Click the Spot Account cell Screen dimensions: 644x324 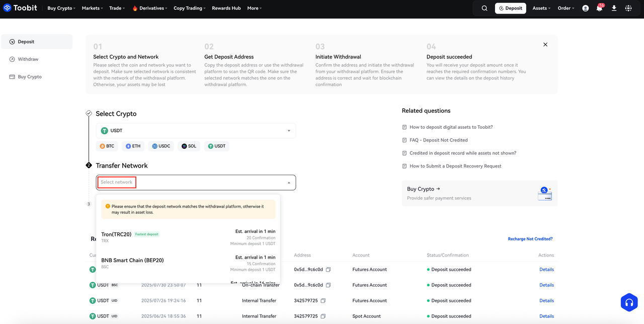[x=367, y=316]
